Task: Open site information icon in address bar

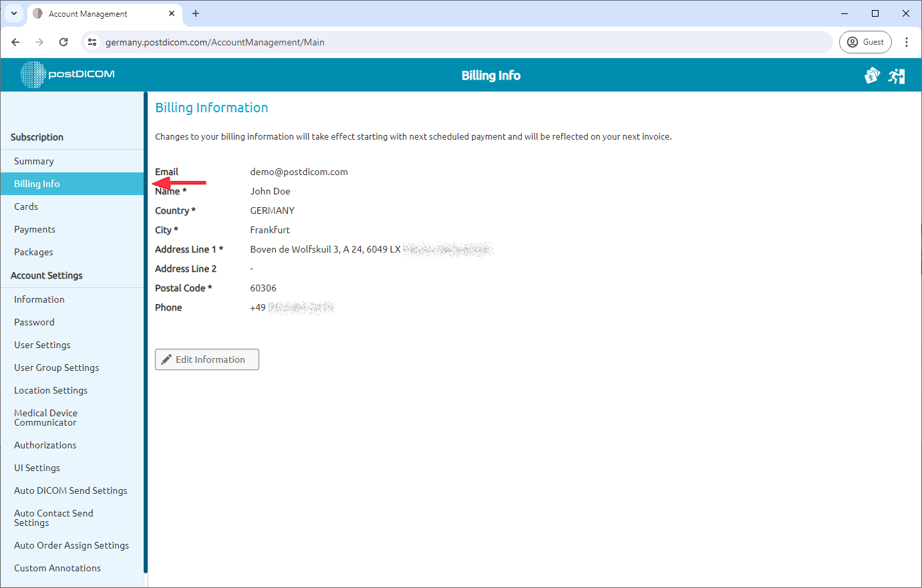Action: (92, 41)
